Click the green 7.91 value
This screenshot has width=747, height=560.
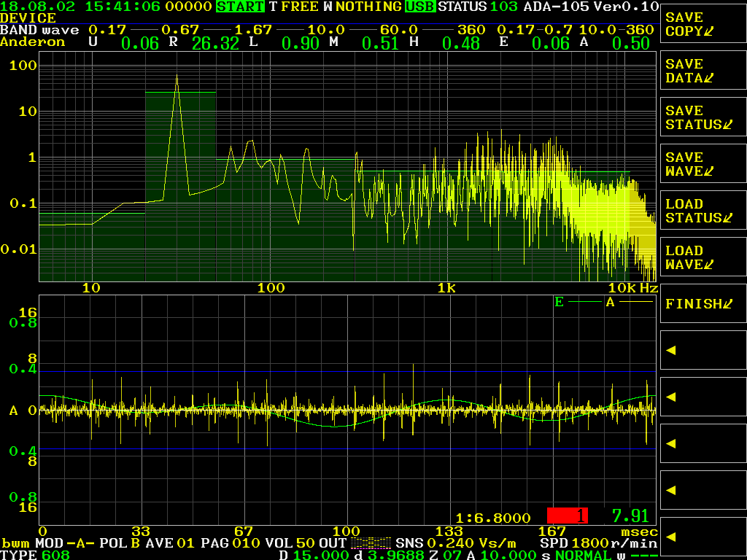click(630, 516)
